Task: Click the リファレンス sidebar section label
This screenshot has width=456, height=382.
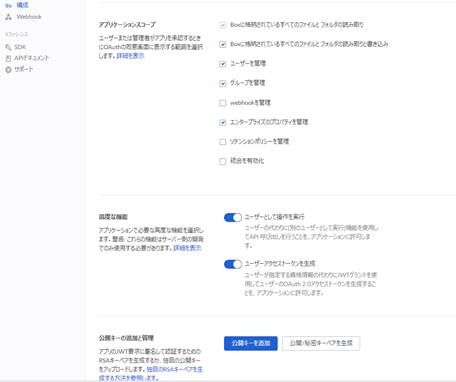Action: (x=16, y=34)
